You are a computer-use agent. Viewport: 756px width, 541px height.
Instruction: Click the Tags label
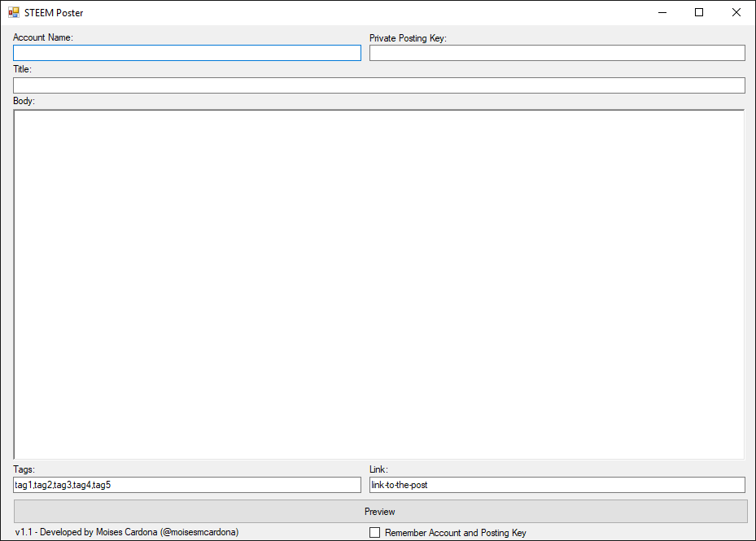click(x=24, y=469)
